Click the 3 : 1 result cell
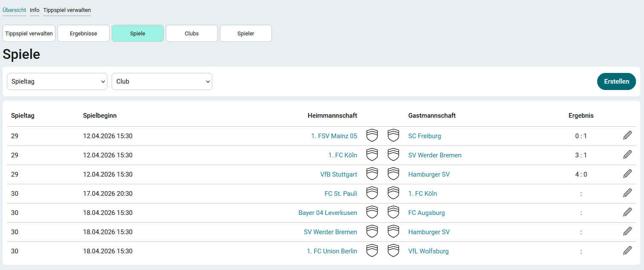The image size is (644, 270). tap(581, 155)
